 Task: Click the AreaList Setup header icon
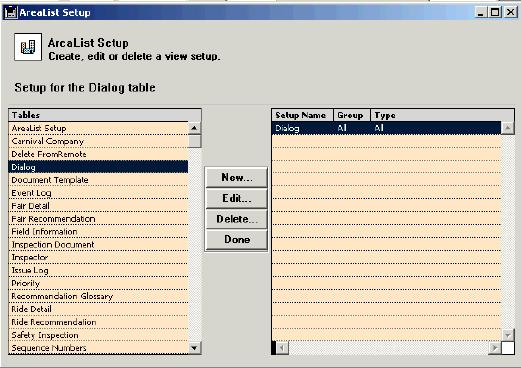tap(28, 47)
